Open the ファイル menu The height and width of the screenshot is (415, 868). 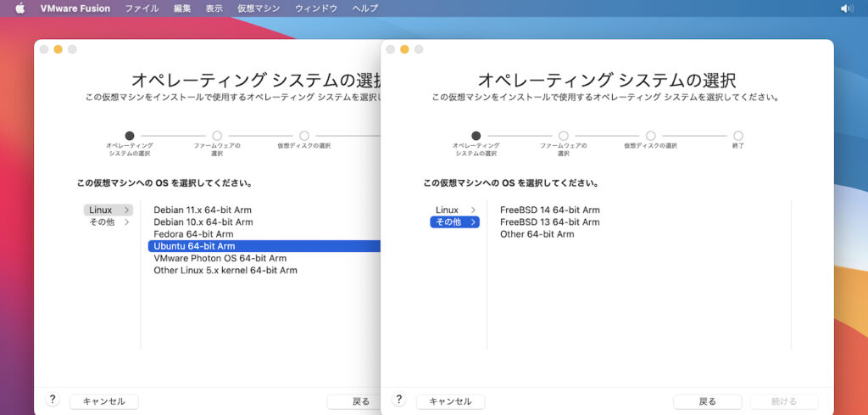point(142,8)
